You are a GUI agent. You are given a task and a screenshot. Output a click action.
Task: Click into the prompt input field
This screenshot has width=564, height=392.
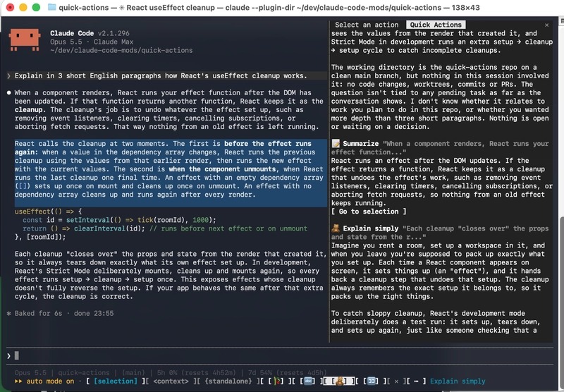coord(280,356)
